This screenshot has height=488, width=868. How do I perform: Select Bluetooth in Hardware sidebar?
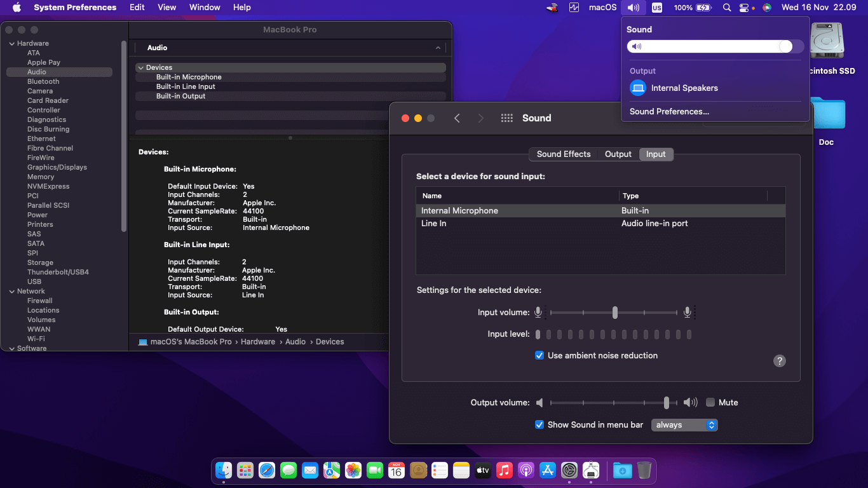tap(43, 82)
